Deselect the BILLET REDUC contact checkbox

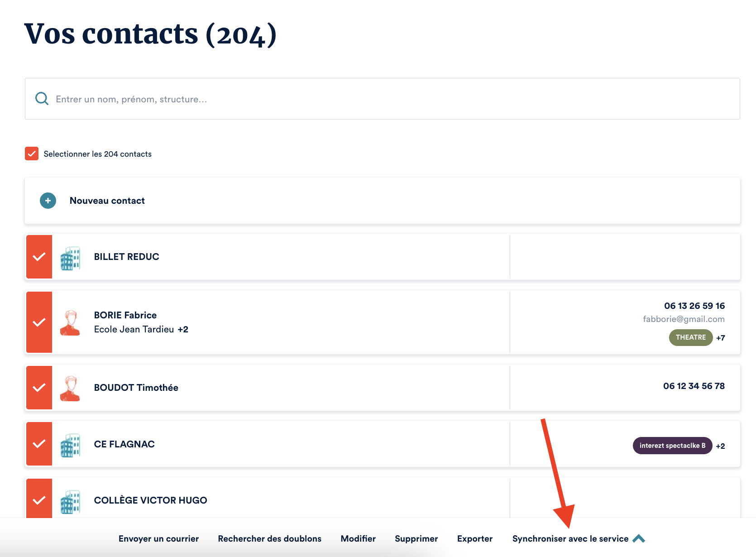tap(39, 257)
